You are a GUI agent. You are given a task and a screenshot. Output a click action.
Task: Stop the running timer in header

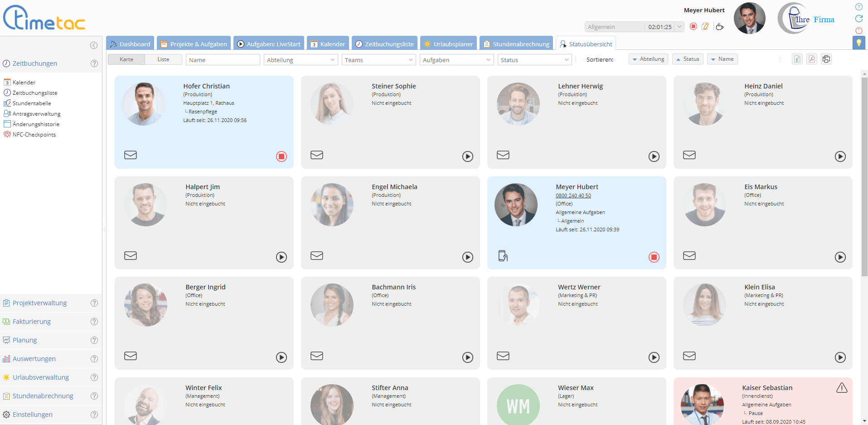tap(693, 27)
